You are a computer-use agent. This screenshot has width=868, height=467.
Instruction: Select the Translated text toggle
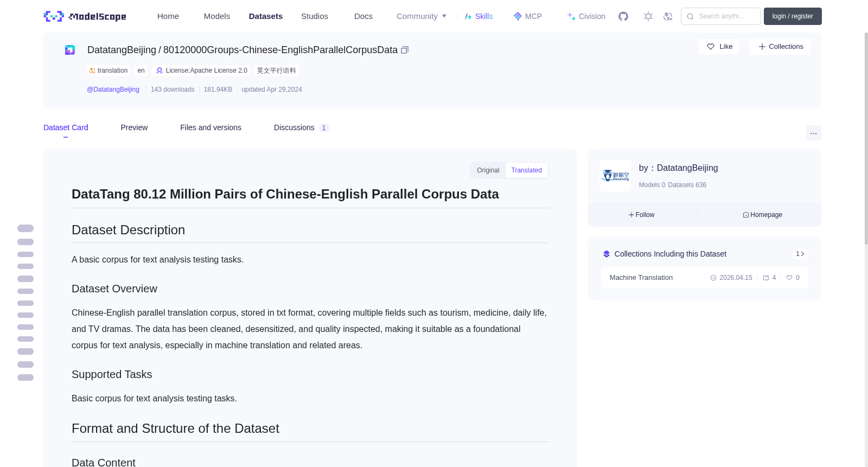(526, 170)
